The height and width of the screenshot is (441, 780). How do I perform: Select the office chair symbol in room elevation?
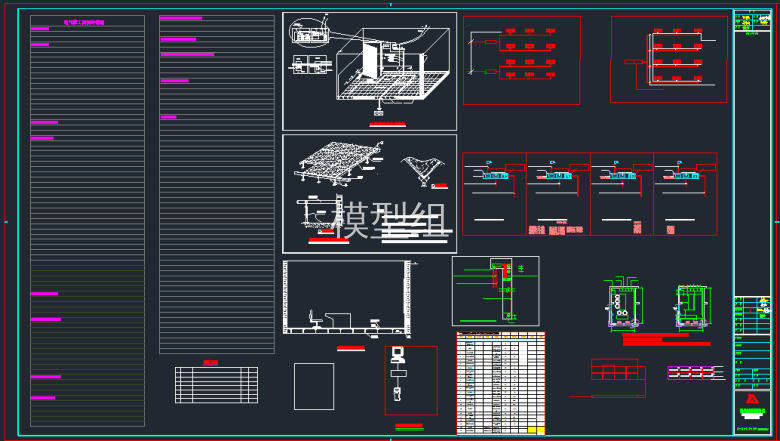pyautogui.click(x=315, y=319)
